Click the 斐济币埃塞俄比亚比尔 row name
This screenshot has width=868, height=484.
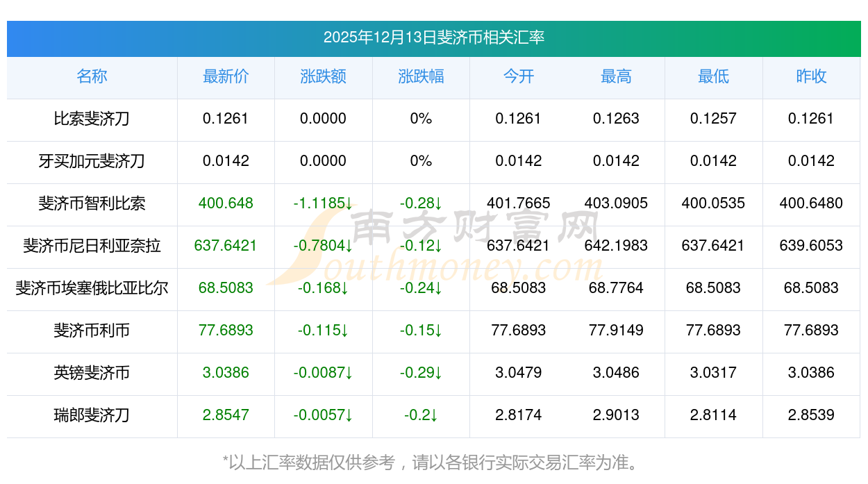pos(92,288)
